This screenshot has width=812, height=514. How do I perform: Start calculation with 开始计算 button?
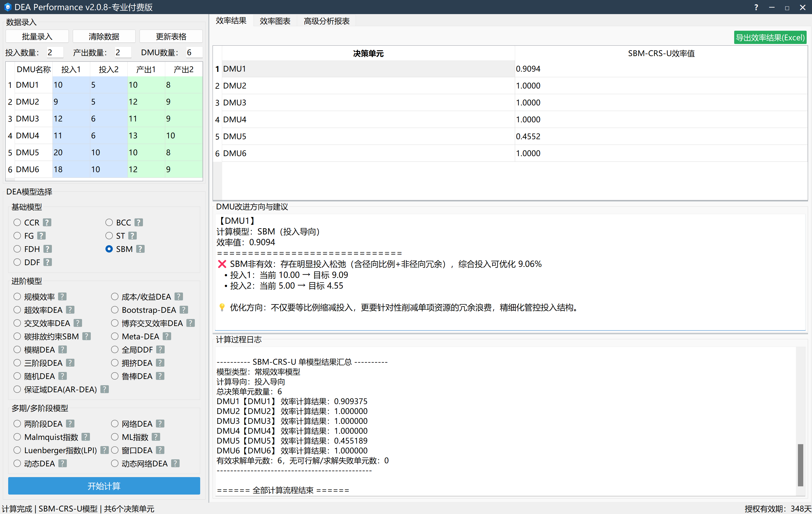tap(104, 486)
